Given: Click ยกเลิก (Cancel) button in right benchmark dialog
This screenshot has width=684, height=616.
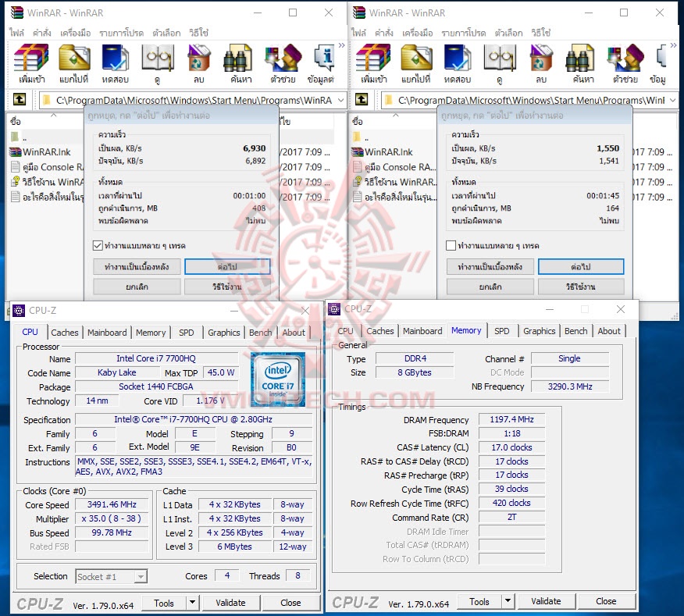Looking at the screenshot, I should pos(490,287).
